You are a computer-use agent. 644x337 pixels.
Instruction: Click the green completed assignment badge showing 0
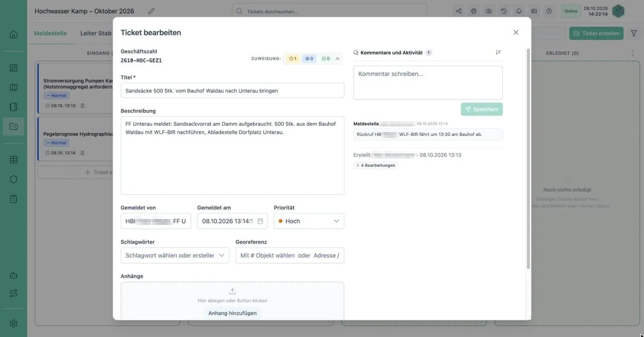[326, 59]
